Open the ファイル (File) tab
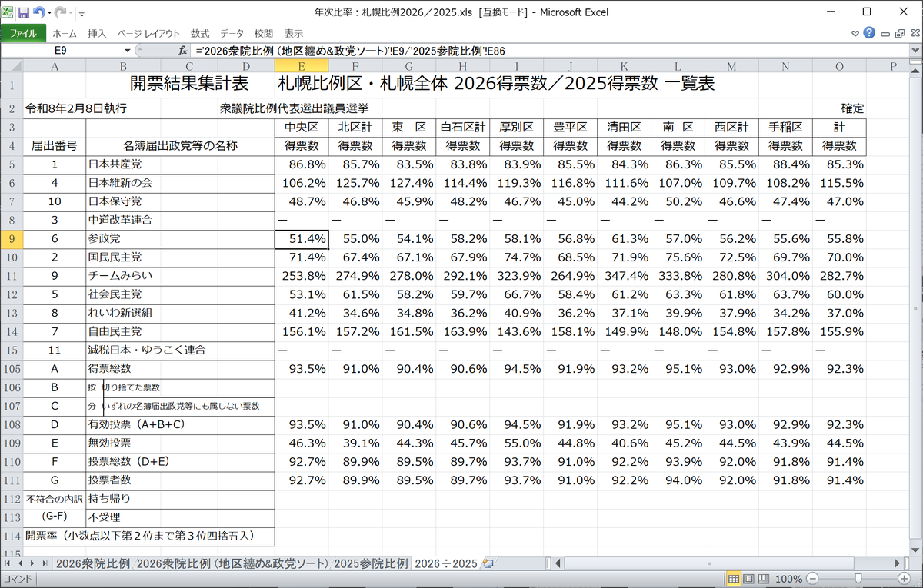Viewport: 923px width, 588px height. pos(23,34)
